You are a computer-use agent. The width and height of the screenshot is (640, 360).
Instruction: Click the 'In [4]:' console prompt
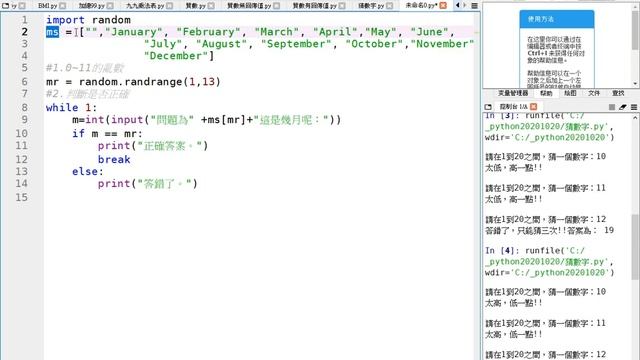[502, 250]
